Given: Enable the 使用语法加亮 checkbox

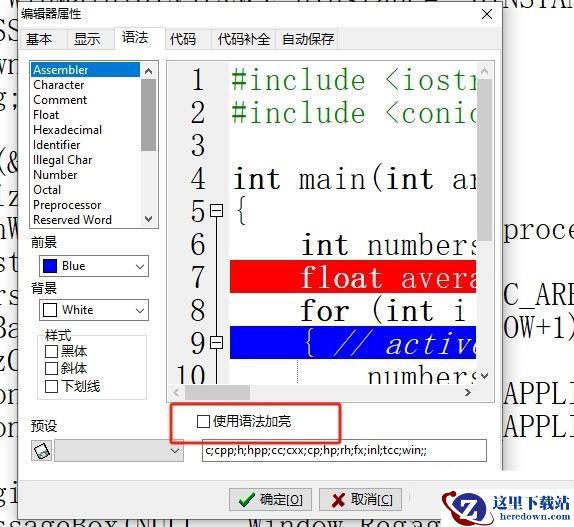Looking at the screenshot, I should [x=203, y=422].
